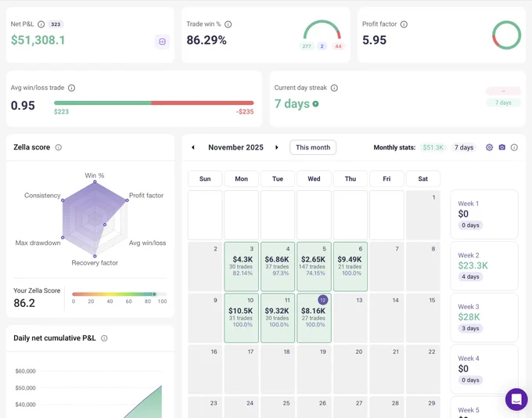Click the info icon next to Net P&L
The image size is (532, 418).
(x=41, y=24)
